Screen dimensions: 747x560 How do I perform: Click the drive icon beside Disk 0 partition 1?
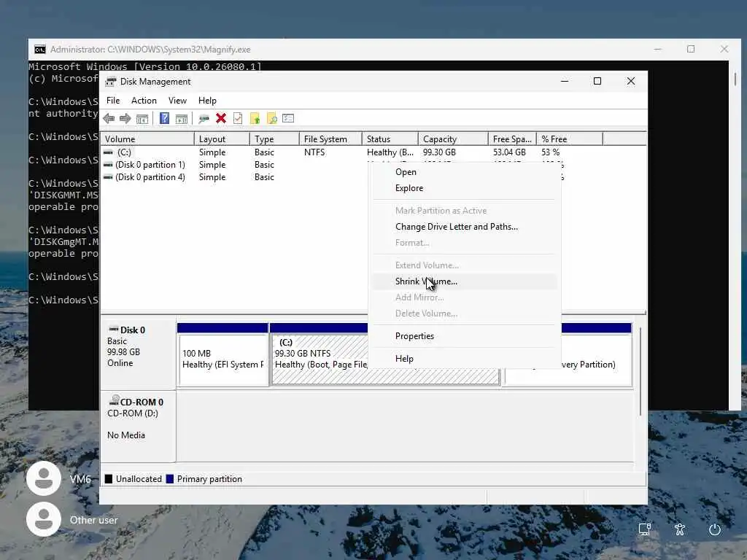pos(109,165)
